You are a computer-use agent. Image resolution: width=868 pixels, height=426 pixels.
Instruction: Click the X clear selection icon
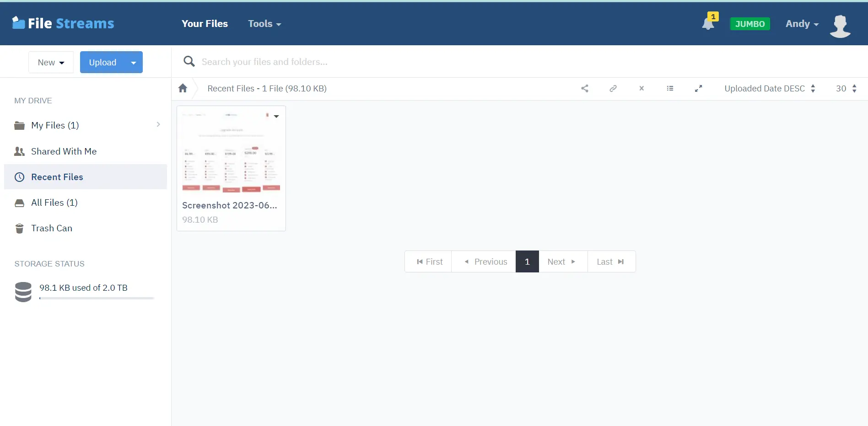click(642, 89)
